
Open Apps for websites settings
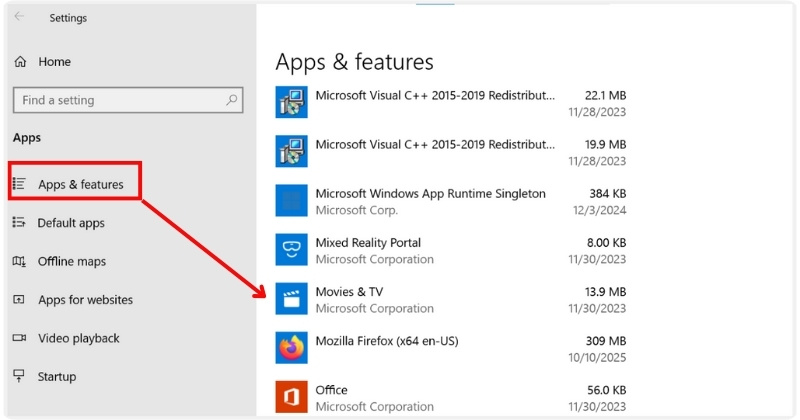pyautogui.click(x=85, y=300)
